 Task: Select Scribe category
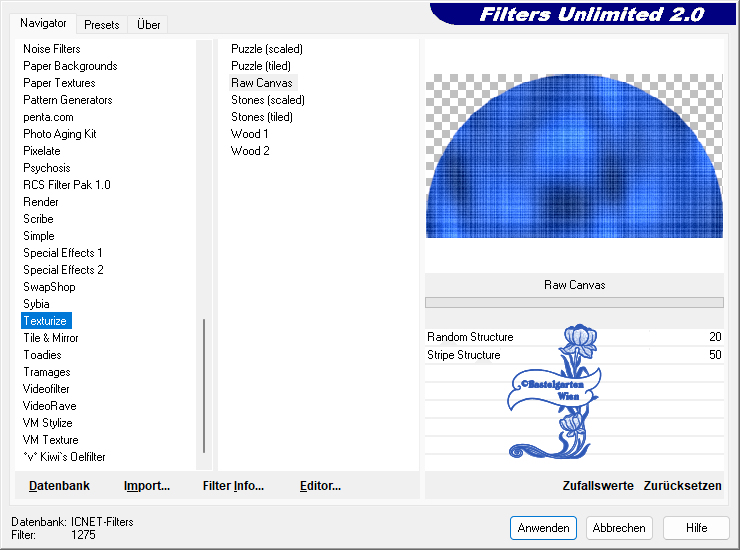pos(38,219)
